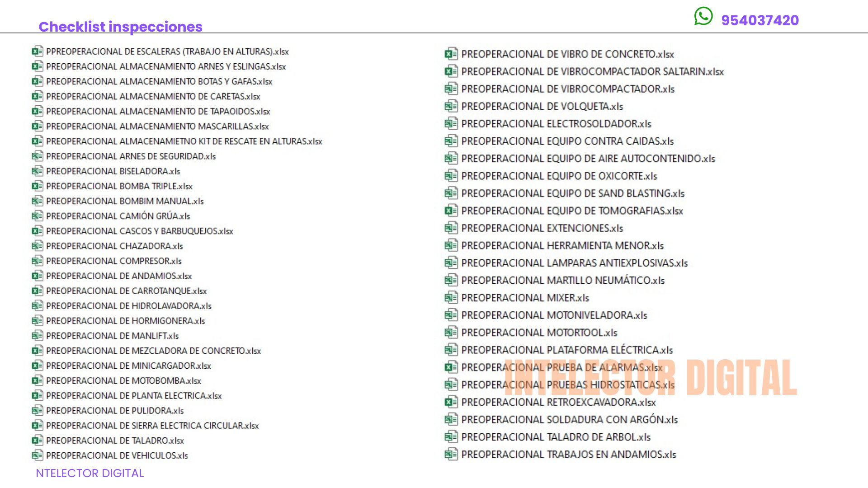Click Excel icon of PREOPERACIONAL DE VIBRO DE CONCRETO

point(451,54)
